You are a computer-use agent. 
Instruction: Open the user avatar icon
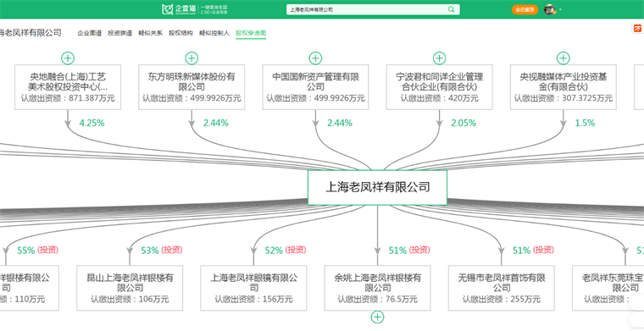[x=550, y=9]
